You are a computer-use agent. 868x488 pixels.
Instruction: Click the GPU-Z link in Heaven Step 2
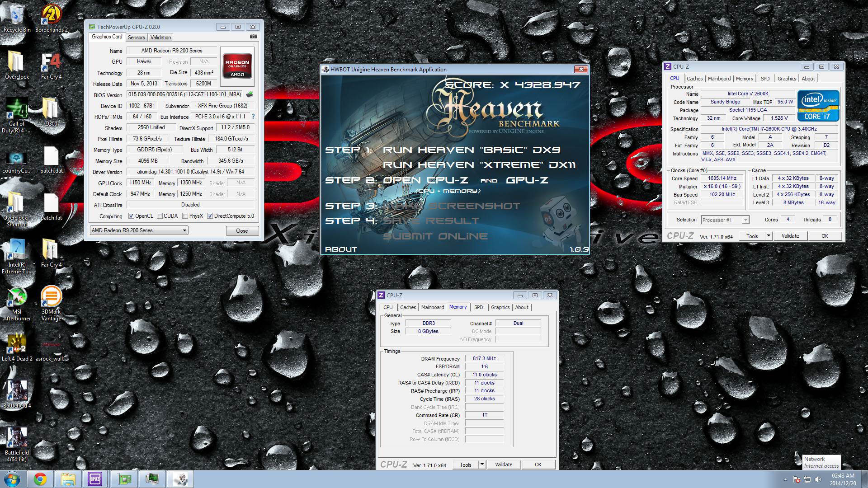click(527, 180)
